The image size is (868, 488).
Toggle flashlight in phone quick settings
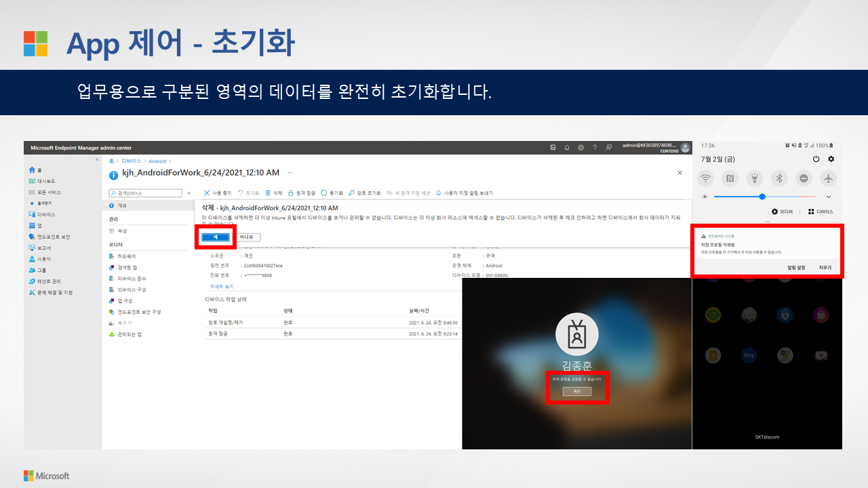click(x=755, y=178)
